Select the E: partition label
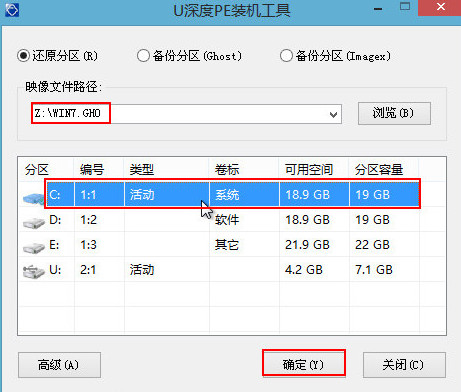This screenshot has width=461, height=392. click(x=54, y=245)
